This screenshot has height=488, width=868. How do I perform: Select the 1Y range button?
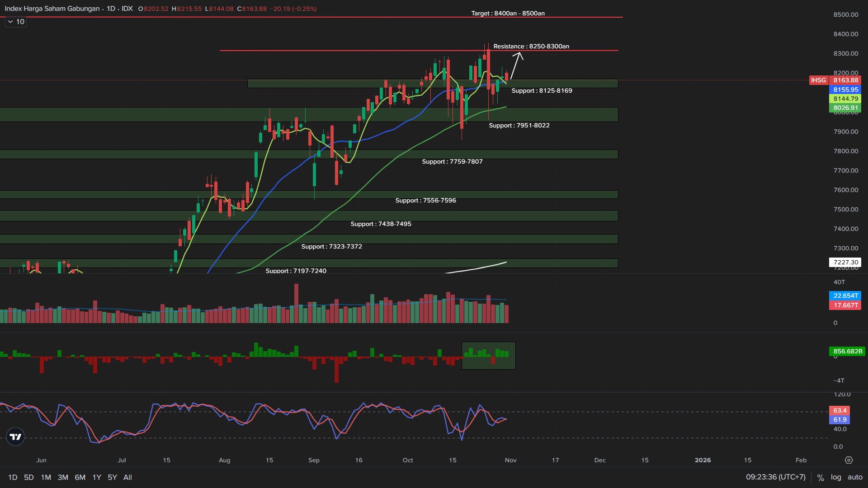97,477
